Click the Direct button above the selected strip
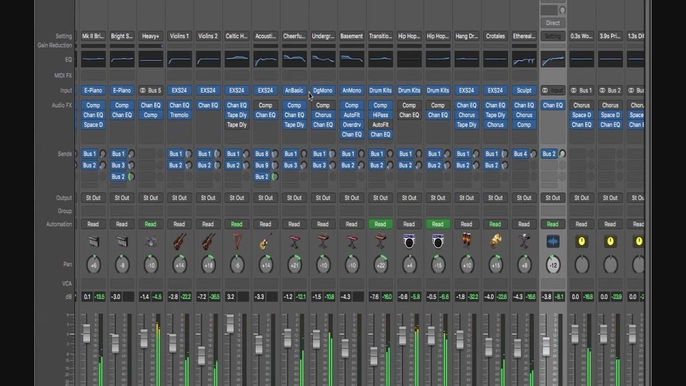Screen dimensions: 686x386 (x=553, y=23)
